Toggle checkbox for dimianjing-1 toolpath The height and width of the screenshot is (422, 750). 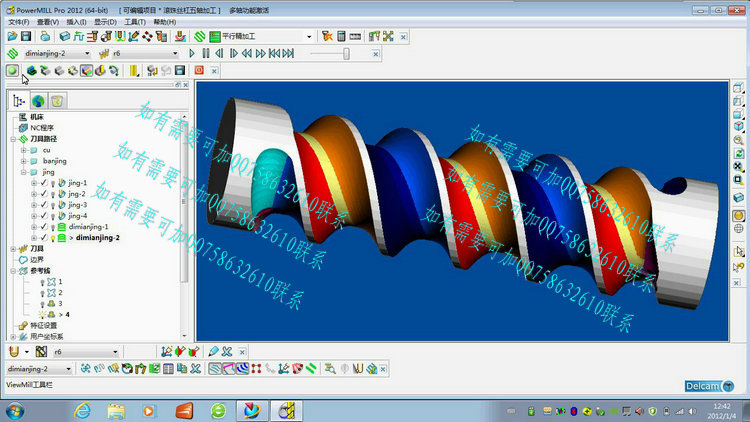click(x=44, y=227)
